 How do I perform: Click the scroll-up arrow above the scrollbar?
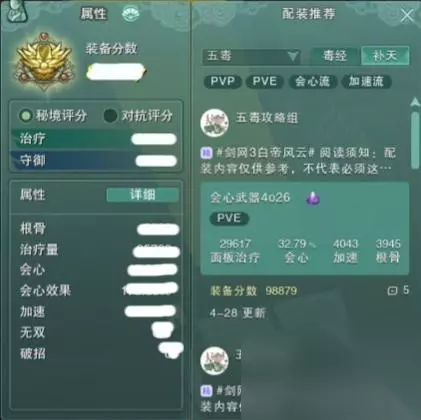(415, 102)
